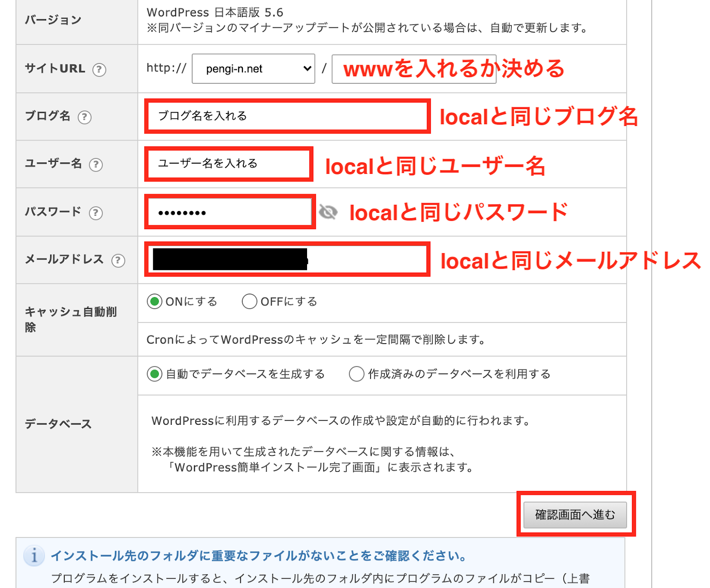Select ONにする cache radio button
This screenshot has height=588, width=710.
point(154,302)
